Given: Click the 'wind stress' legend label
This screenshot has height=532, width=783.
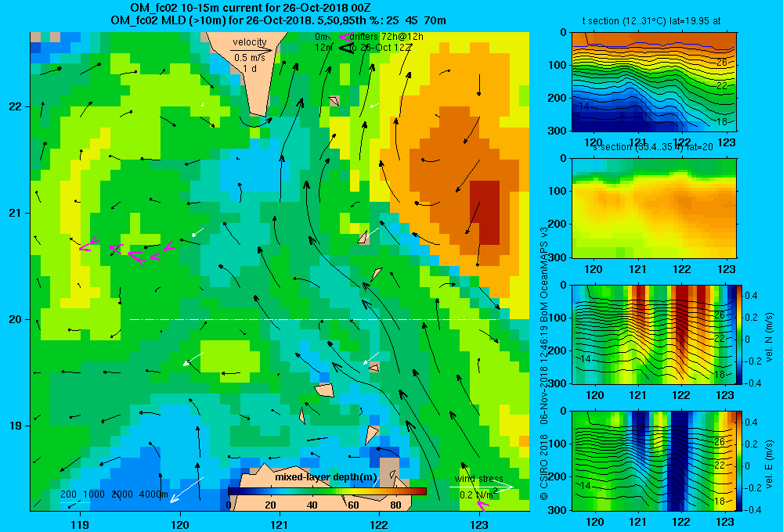Looking at the screenshot, I should click(x=479, y=479).
